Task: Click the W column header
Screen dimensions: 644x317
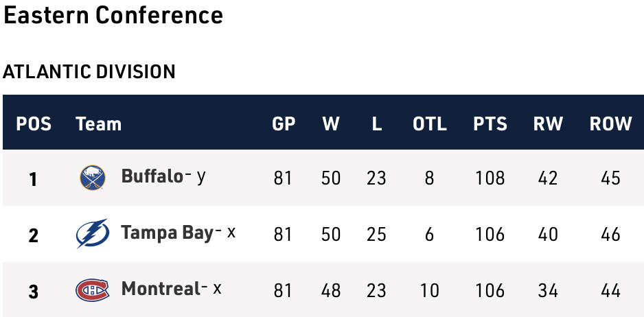Action: pos(331,124)
